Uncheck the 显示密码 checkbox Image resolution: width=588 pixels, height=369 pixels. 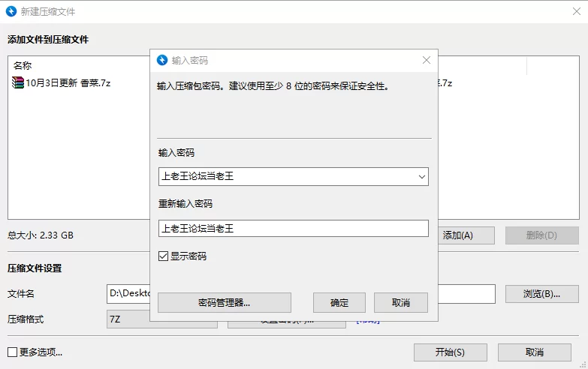point(163,256)
